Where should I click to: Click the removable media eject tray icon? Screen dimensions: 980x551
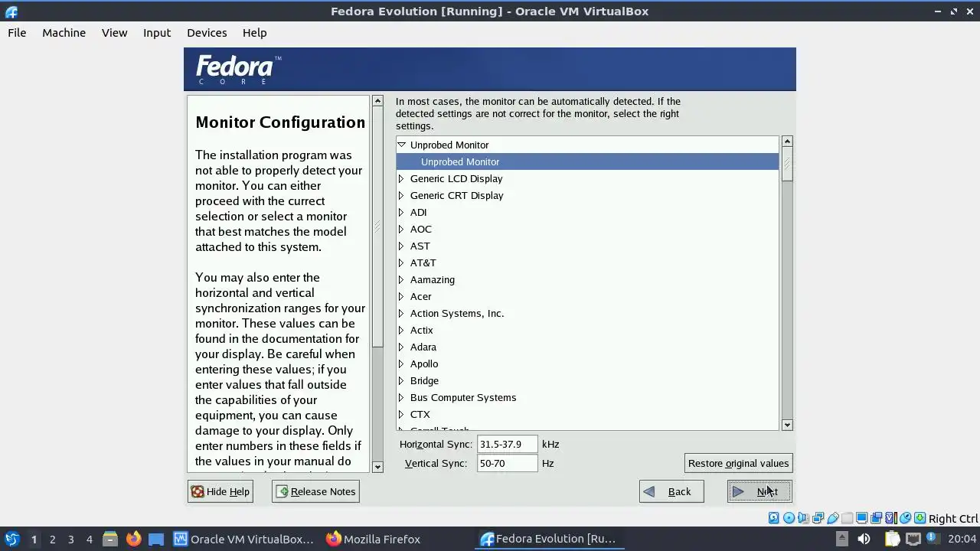pos(841,539)
